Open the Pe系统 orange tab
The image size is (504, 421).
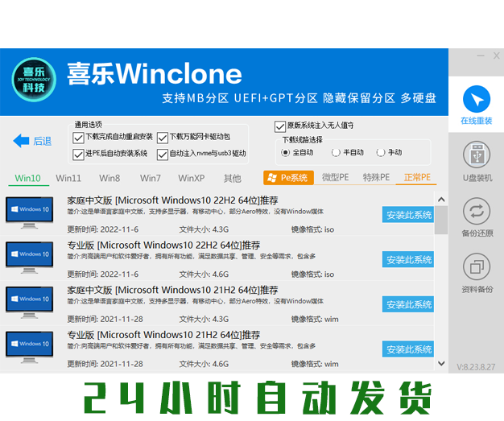click(288, 178)
